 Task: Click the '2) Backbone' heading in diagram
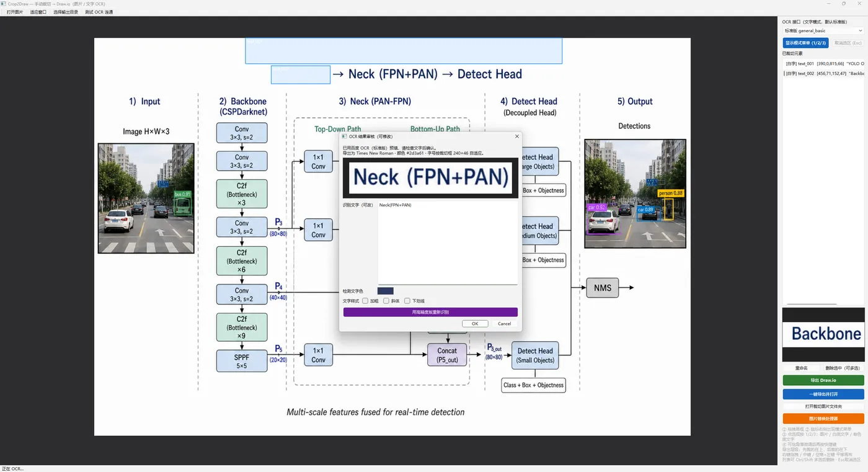pyautogui.click(x=242, y=101)
